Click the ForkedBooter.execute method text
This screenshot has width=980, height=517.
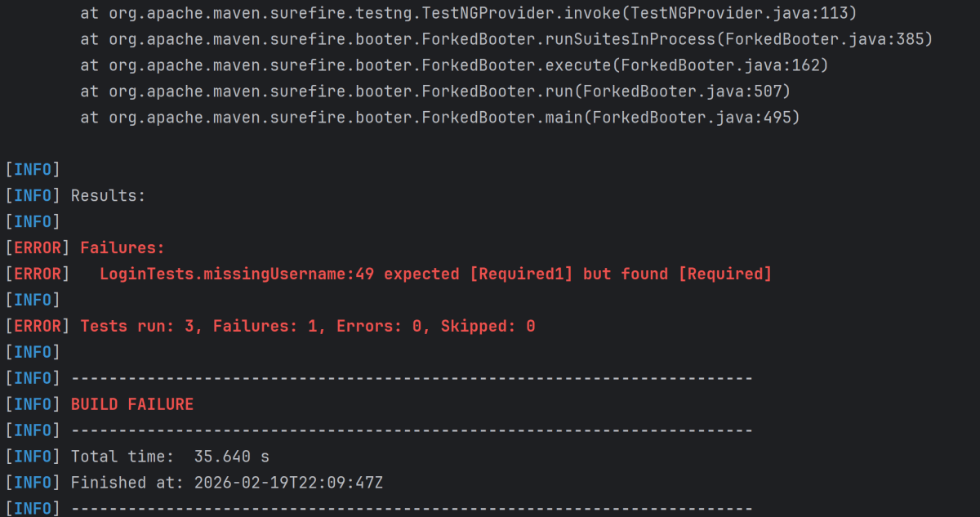pos(516,66)
